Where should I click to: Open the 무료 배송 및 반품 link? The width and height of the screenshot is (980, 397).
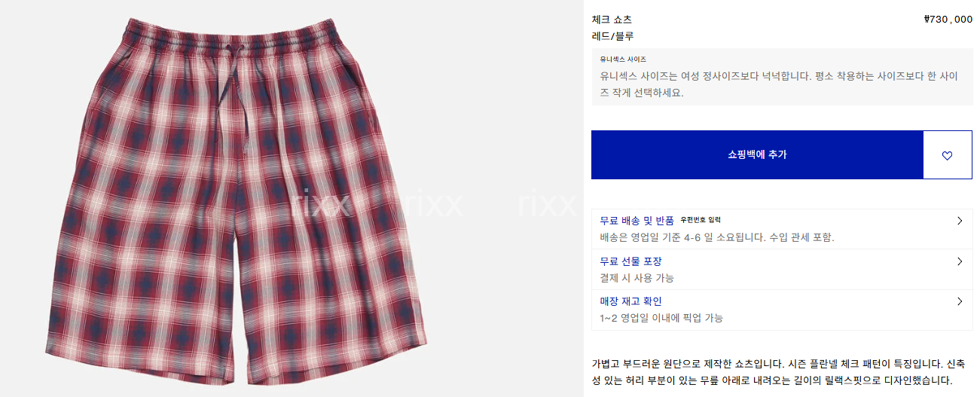click(x=637, y=221)
